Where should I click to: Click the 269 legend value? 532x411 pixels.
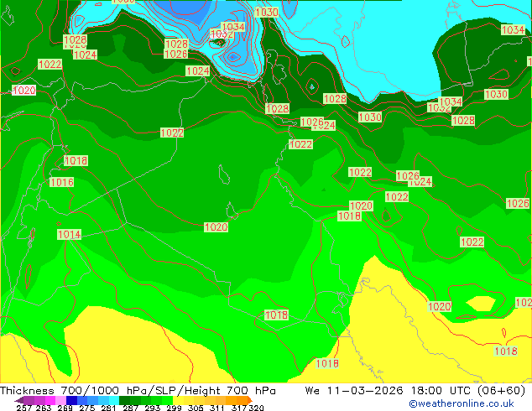pyautogui.click(x=65, y=408)
